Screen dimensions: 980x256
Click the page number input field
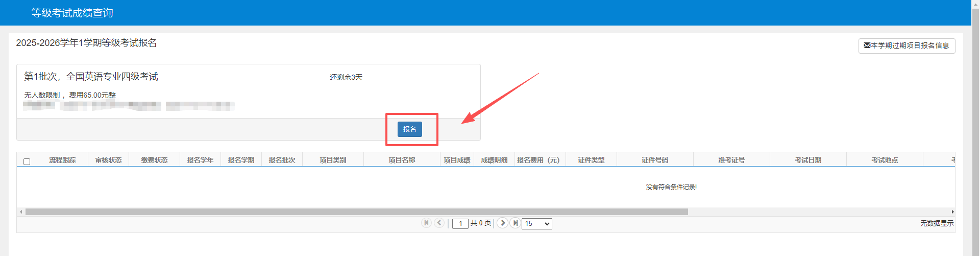tap(460, 223)
